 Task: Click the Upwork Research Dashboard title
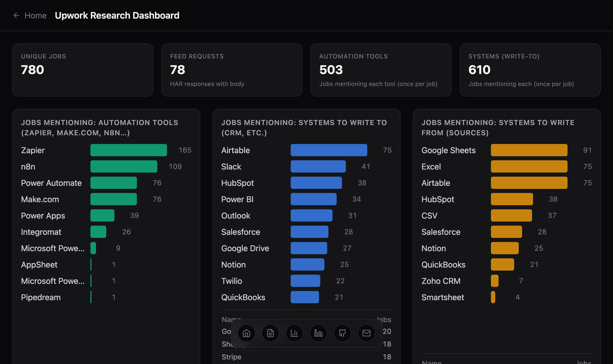pos(117,15)
